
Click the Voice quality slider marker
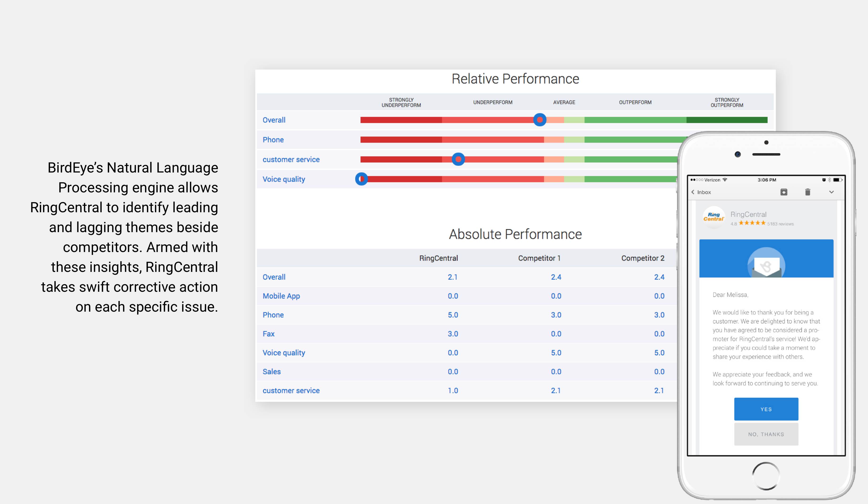click(x=361, y=179)
